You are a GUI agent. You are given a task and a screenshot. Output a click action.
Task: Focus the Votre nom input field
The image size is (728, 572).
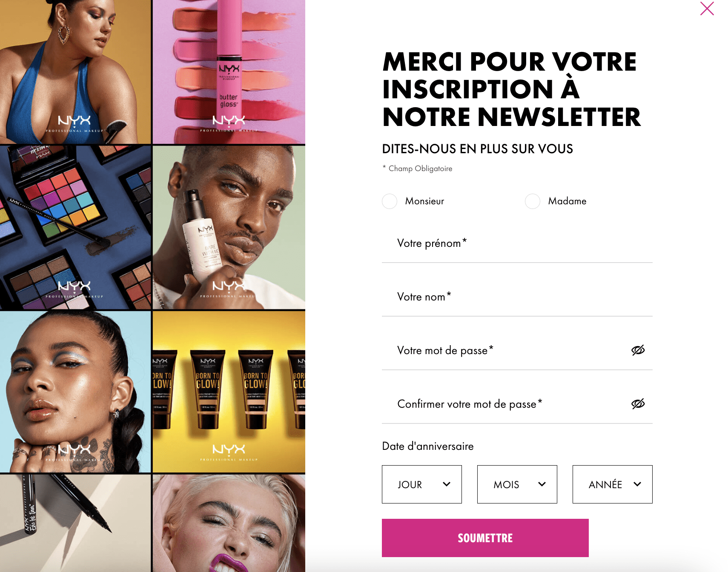tap(517, 297)
